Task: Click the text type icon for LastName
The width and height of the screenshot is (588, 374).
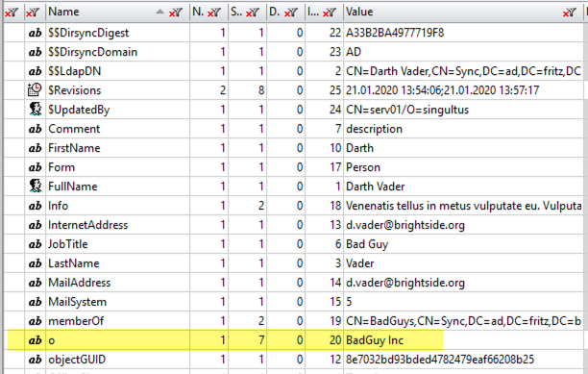Action: (35, 263)
